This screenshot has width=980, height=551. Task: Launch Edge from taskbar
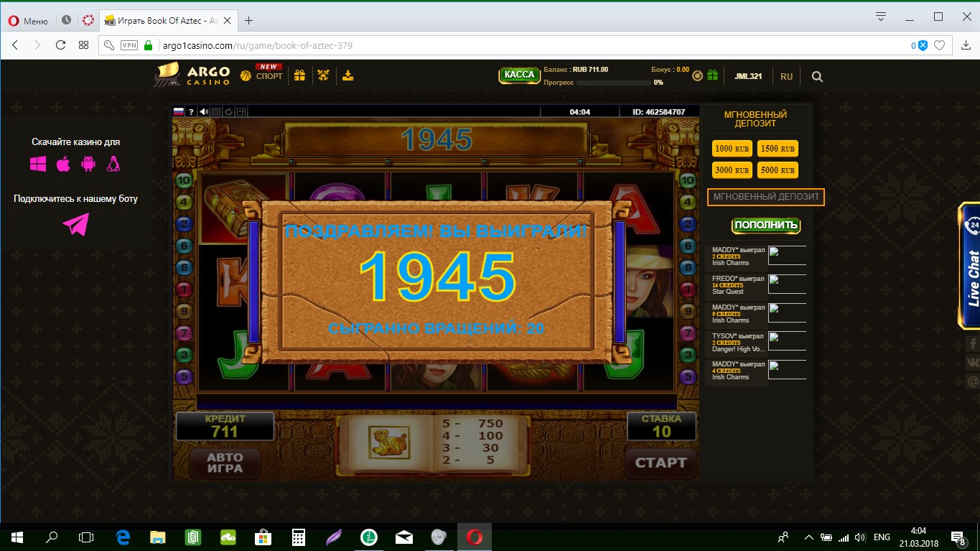pos(123,537)
